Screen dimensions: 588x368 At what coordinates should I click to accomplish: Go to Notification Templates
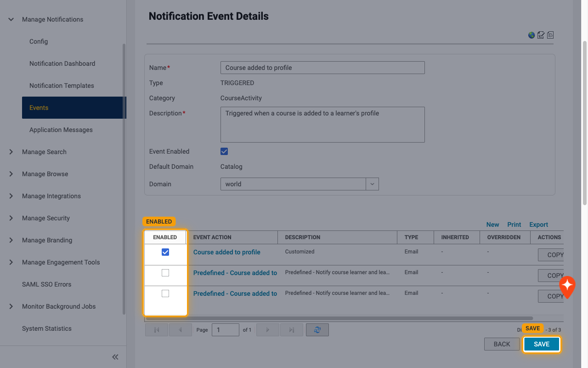click(x=62, y=86)
